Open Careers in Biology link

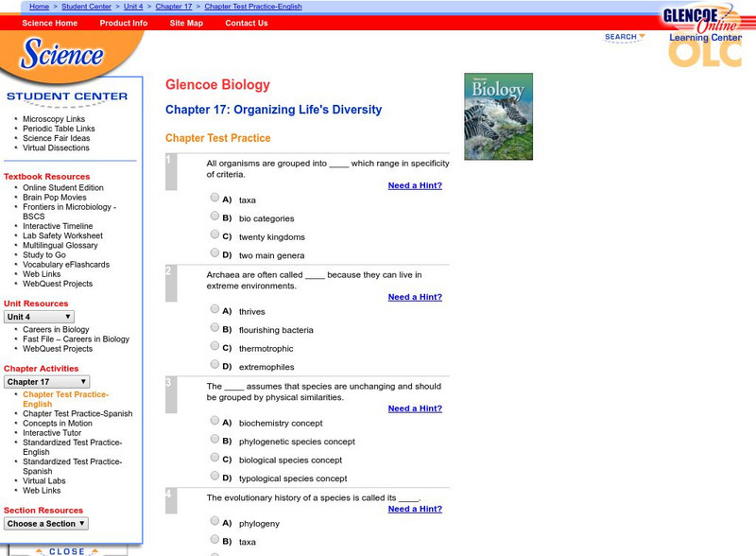56,329
